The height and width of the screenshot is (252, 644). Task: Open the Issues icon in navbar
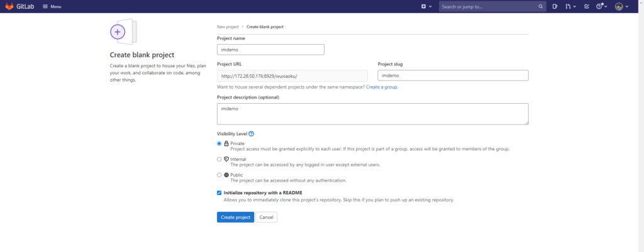555,6
